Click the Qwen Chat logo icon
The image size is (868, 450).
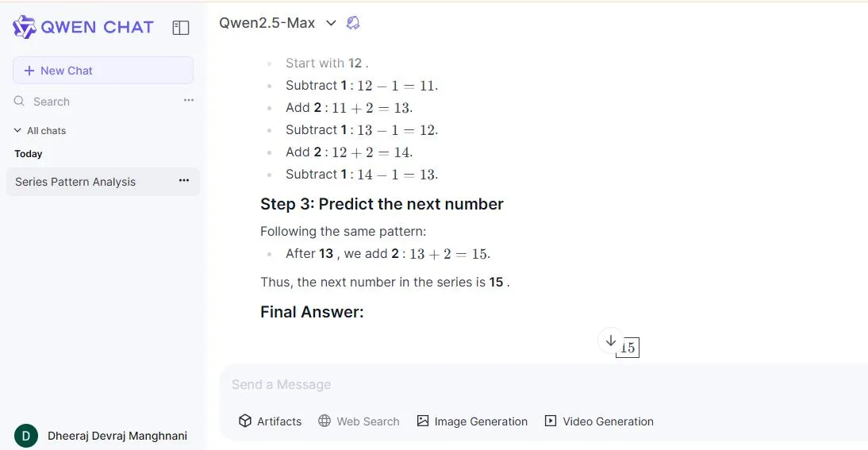point(25,27)
